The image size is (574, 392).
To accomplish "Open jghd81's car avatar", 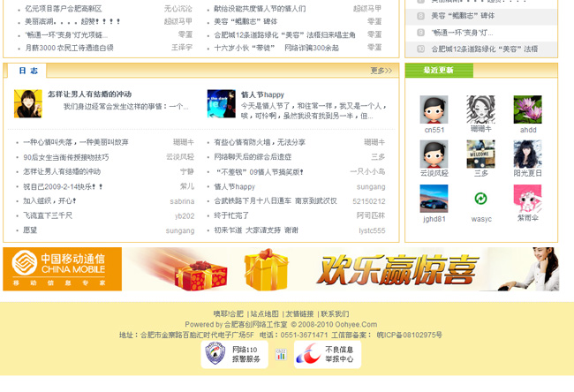I will (434, 199).
